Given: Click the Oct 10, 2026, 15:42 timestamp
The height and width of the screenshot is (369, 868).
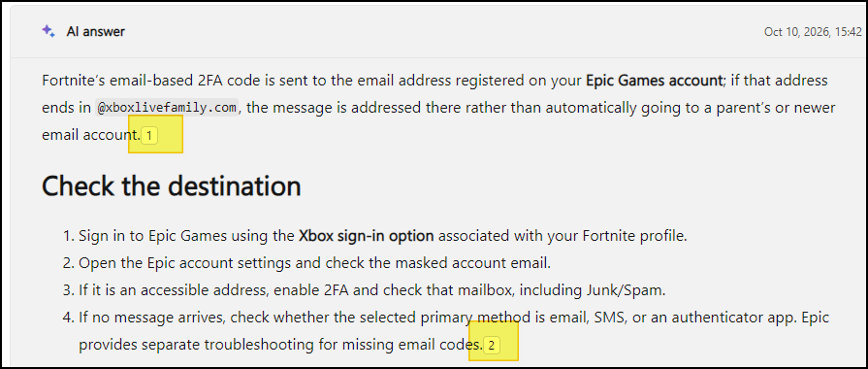Looking at the screenshot, I should (x=813, y=32).
